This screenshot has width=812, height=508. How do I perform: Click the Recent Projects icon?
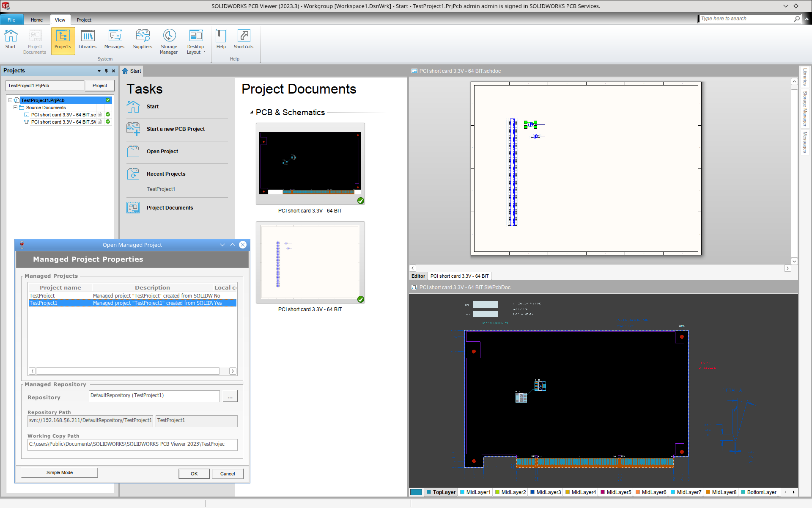pyautogui.click(x=133, y=174)
